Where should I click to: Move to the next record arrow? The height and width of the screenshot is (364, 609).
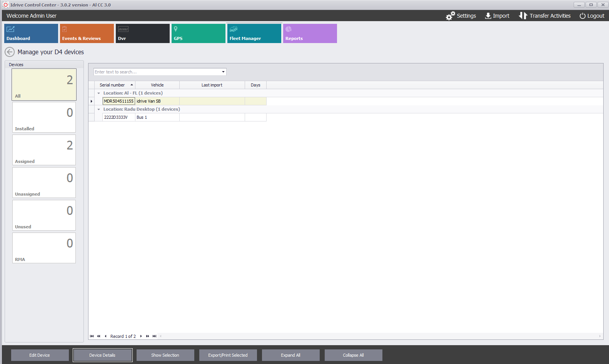click(x=141, y=336)
